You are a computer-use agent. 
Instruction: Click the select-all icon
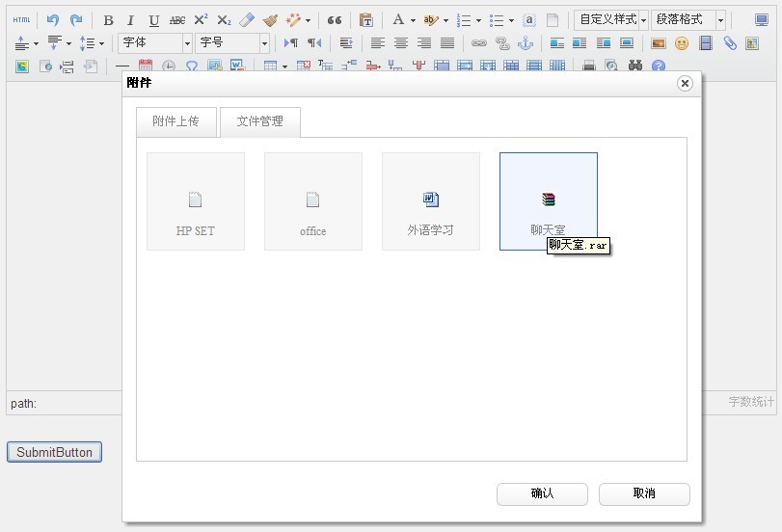529,20
